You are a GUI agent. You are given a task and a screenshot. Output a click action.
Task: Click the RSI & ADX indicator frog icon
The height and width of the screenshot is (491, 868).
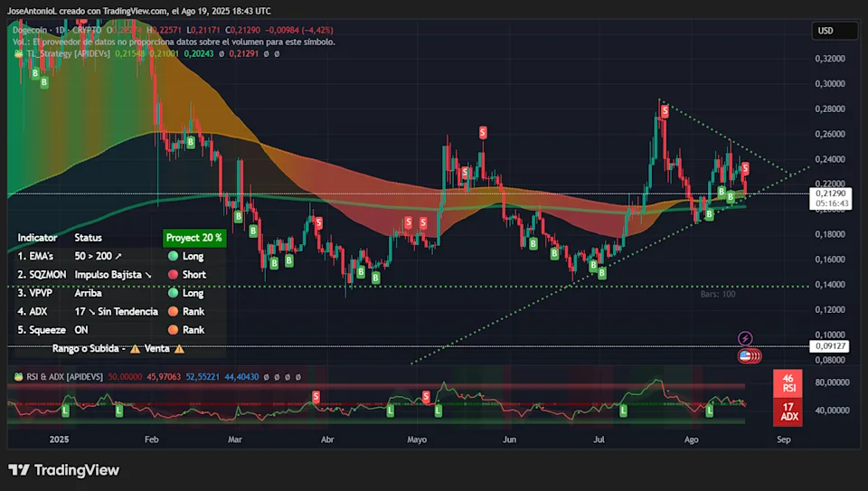coord(19,375)
